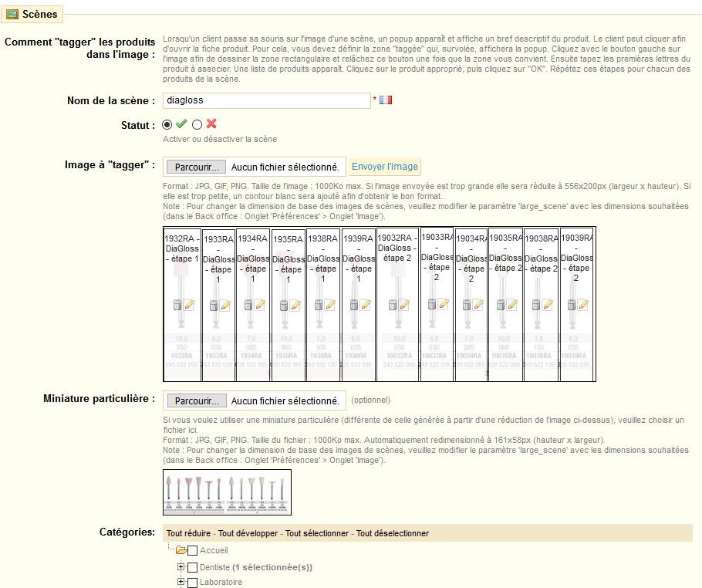
Task: Expand the Laboratoire category tree
Action: 181,582
